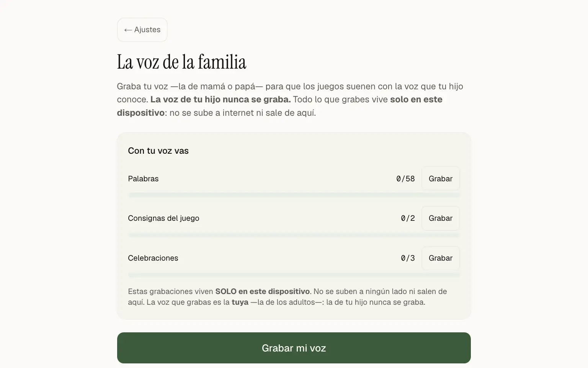588x368 pixels.
Task: Click the La voz de la familia title
Action: (181, 62)
